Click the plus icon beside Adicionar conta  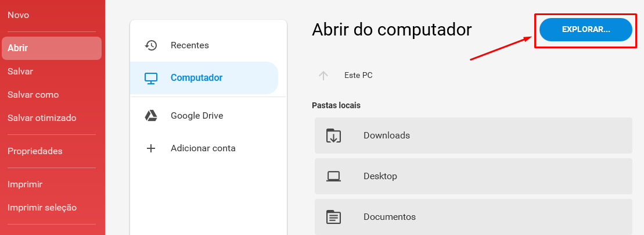pos(151,148)
